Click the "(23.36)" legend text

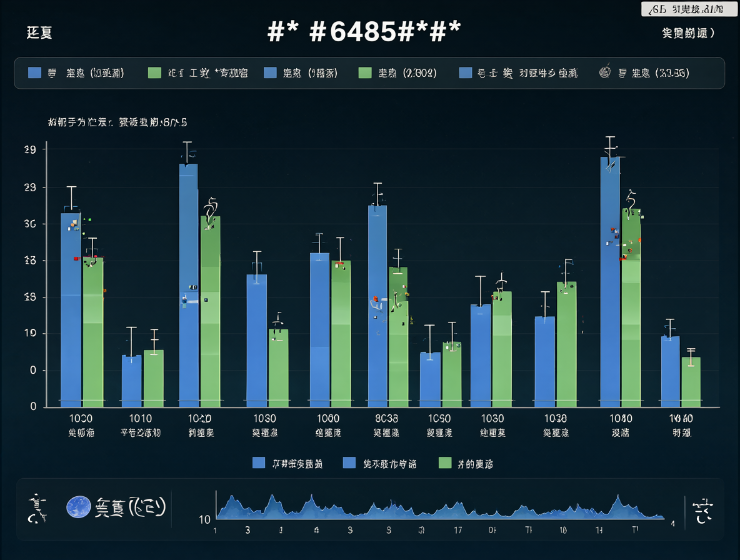[x=672, y=73]
